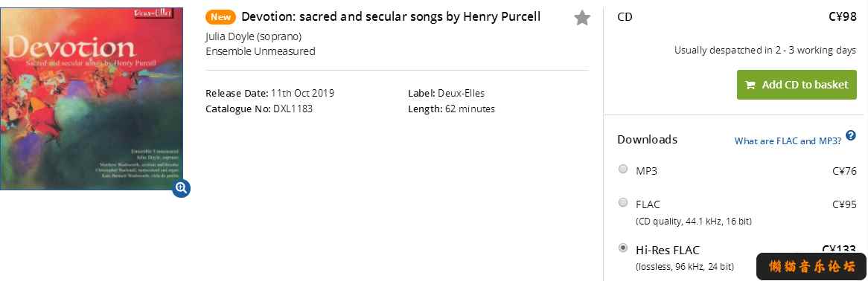Click the CD format heading
The height and width of the screenshot is (281, 868).
click(x=625, y=16)
